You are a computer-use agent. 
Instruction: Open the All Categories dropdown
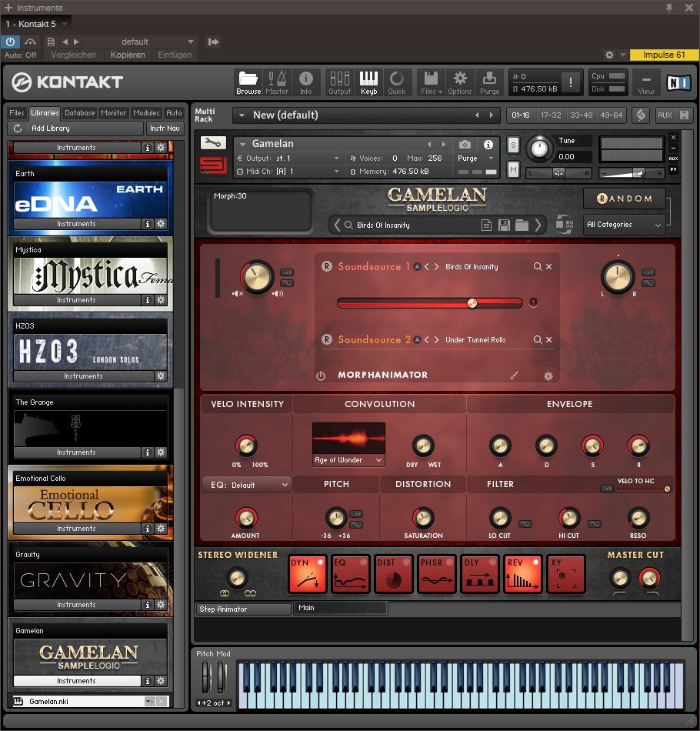coord(624,225)
